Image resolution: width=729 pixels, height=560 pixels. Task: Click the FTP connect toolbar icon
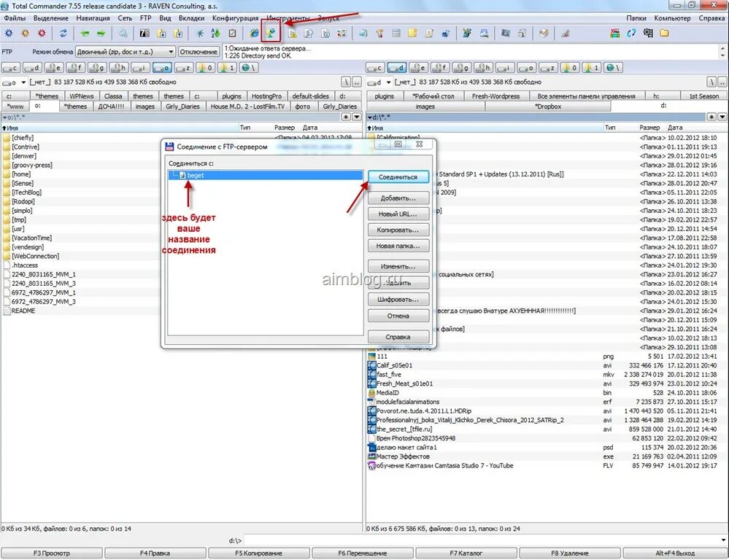pyautogui.click(x=271, y=33)
